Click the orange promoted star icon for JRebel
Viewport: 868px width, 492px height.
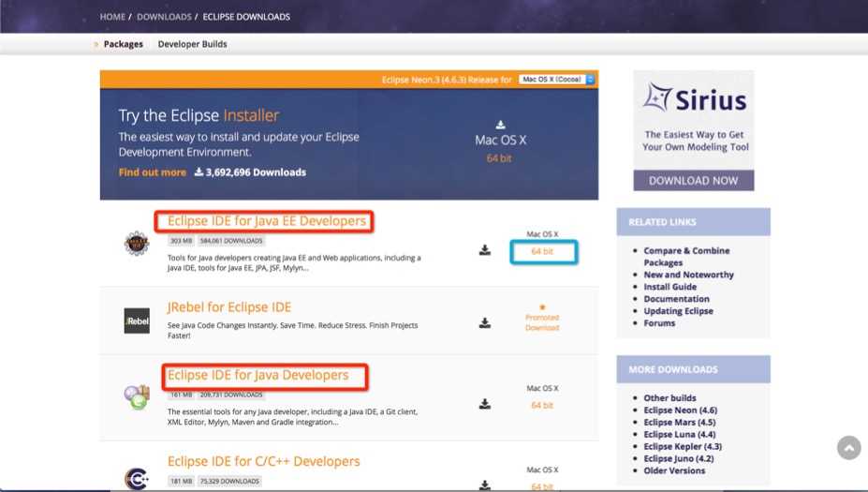tap(542, 307)
